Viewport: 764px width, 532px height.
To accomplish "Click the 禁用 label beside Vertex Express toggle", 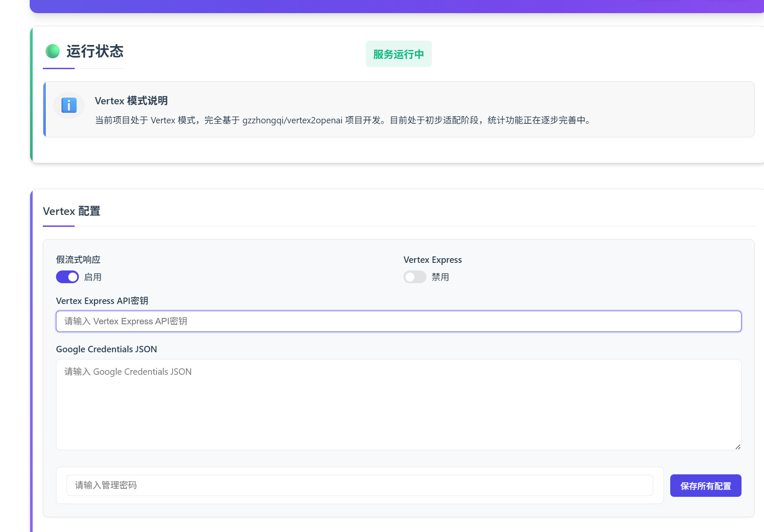I will 440,277.
